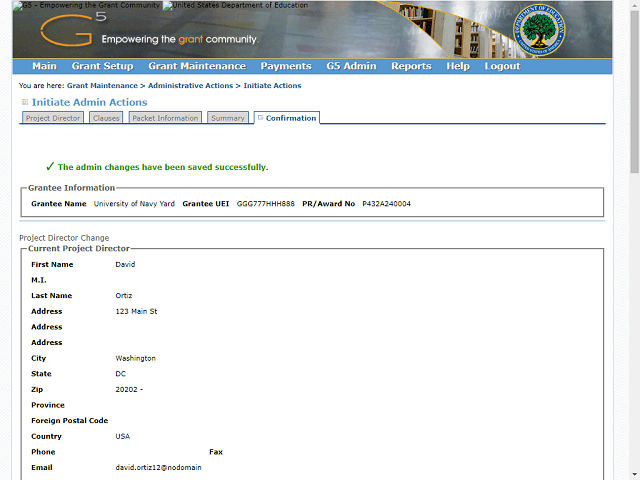Select the Confirmation tab
The image size is (640, 480).
(287, 118)
